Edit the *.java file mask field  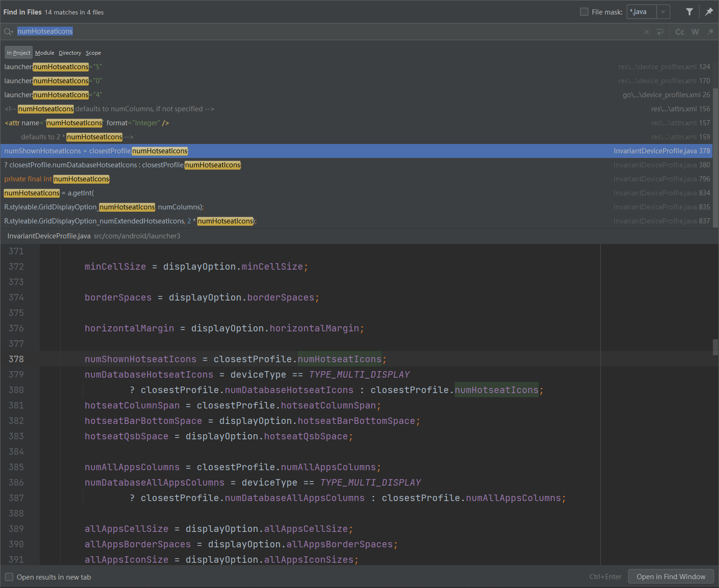[x=642, y=12]
